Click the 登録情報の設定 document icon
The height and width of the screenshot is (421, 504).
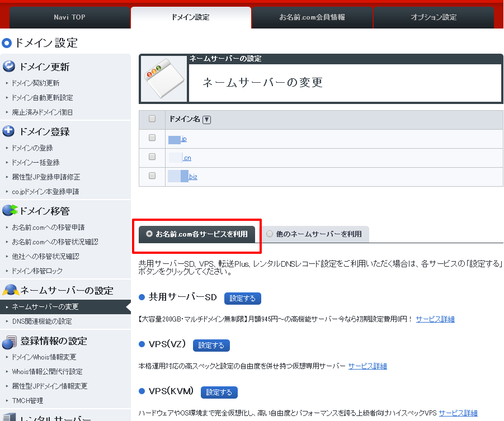pyautogui.click(x=10, y=342)
